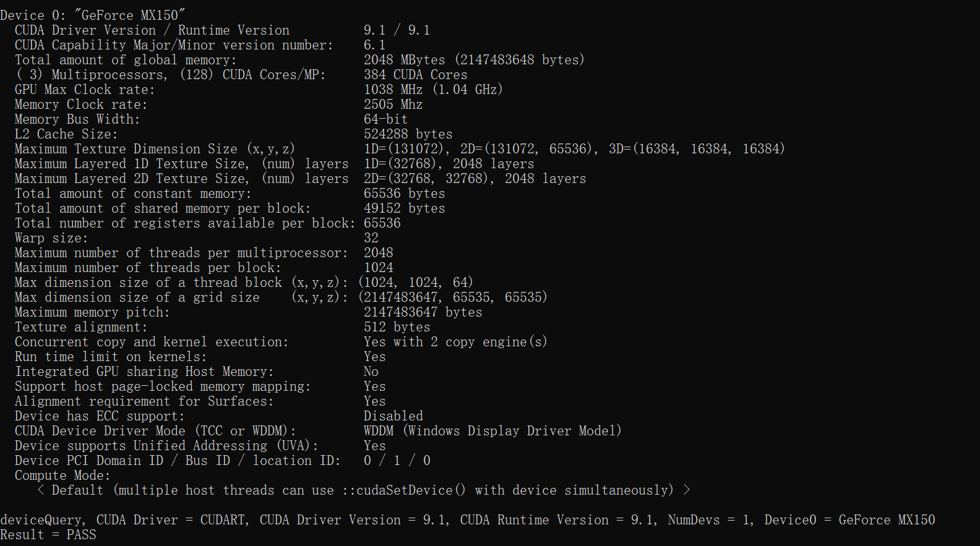Click the "384 CUDA Cores" text
This screenshot has width=980, height=546.
(x=415, y=75)
